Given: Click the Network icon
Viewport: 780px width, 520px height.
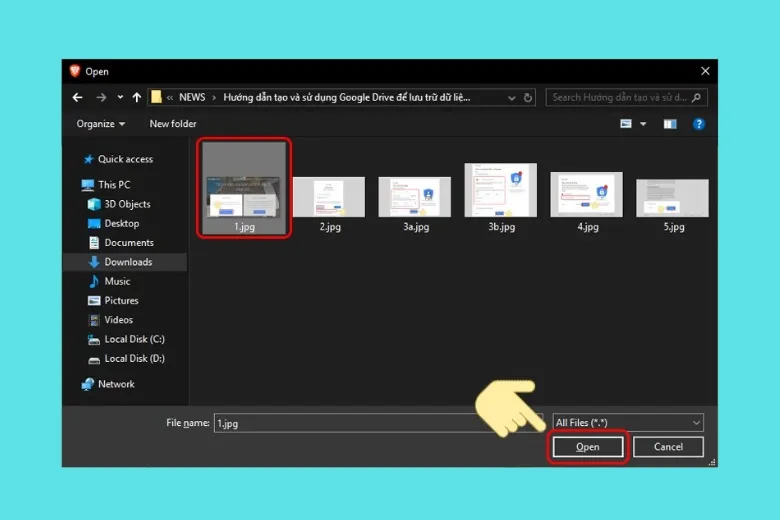Looking at the screenshot, I should click(88, 384).
